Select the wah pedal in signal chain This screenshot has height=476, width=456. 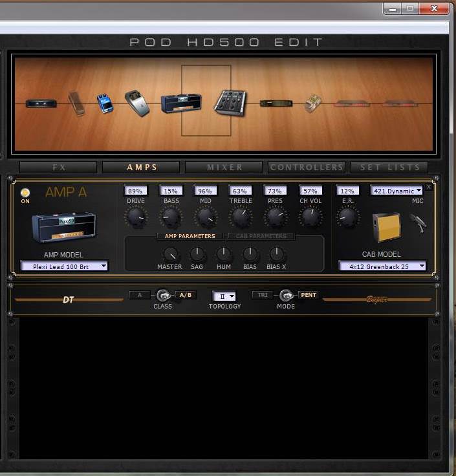click(x=76, y=103)
